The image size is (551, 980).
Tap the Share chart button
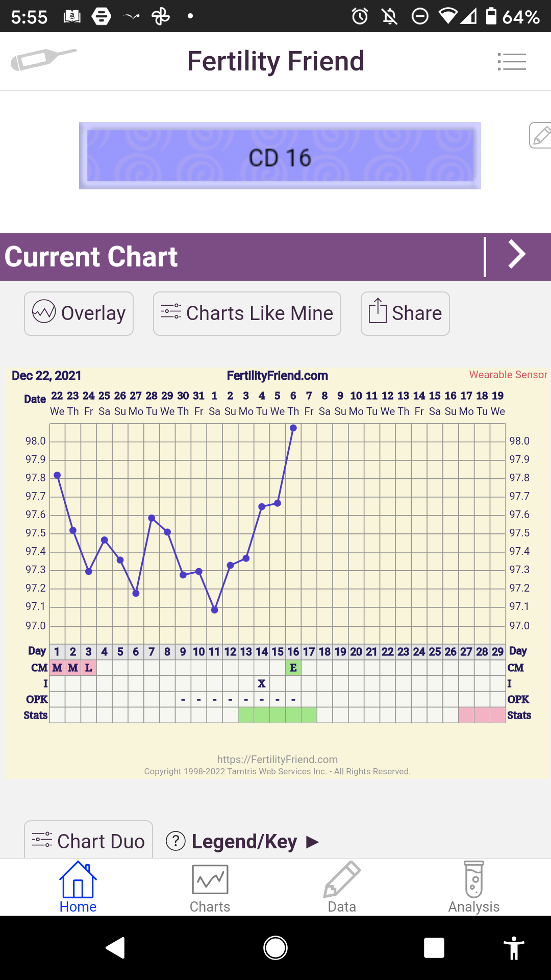pyautogui.click(x=405, y=313)
